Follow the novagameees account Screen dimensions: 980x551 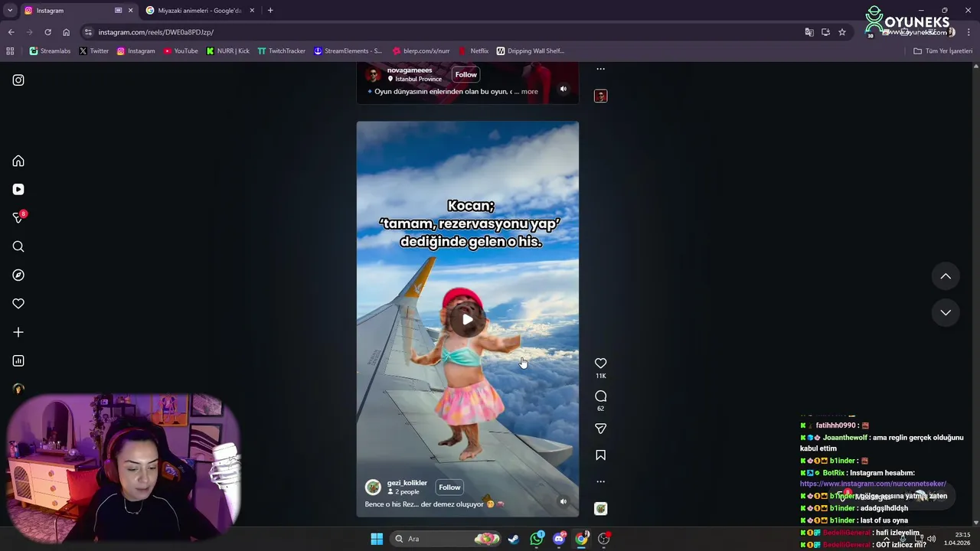coord(465,74)
